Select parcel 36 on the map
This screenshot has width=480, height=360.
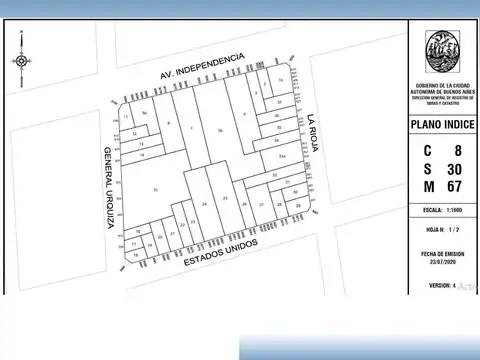(277, 116)
